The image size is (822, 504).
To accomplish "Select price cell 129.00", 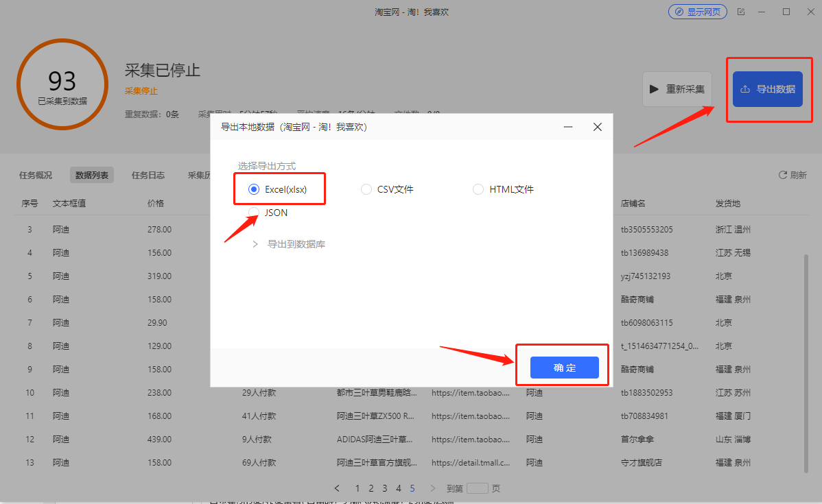I will coord(159,346).
